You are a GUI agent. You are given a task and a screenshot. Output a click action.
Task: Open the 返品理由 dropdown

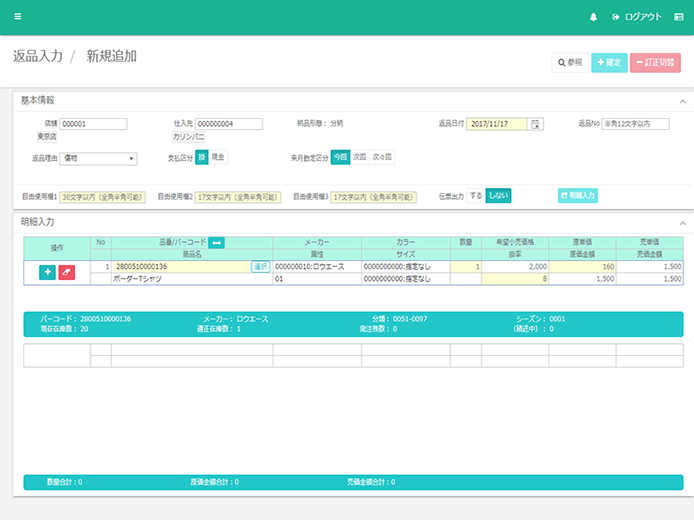(98, 158)
